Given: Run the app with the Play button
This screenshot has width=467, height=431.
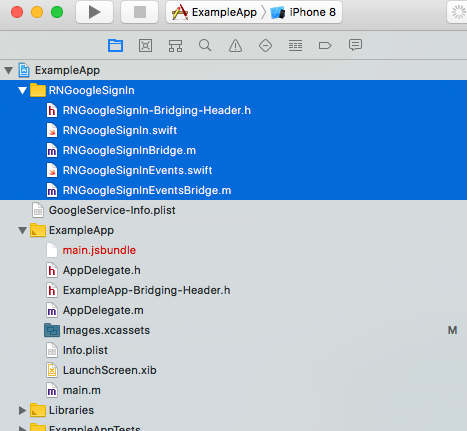Looking at the screenshot, I should point(94,12).
